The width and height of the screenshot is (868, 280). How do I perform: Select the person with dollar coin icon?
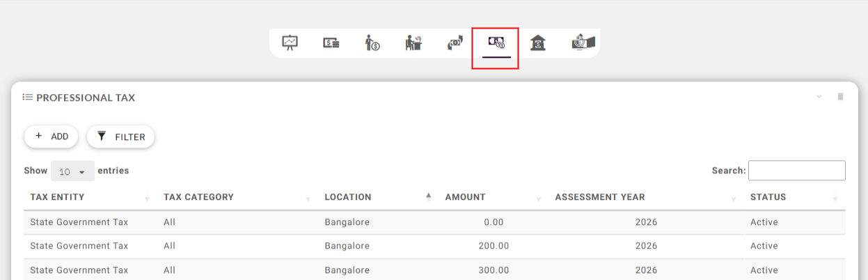(x=372, y=43)
